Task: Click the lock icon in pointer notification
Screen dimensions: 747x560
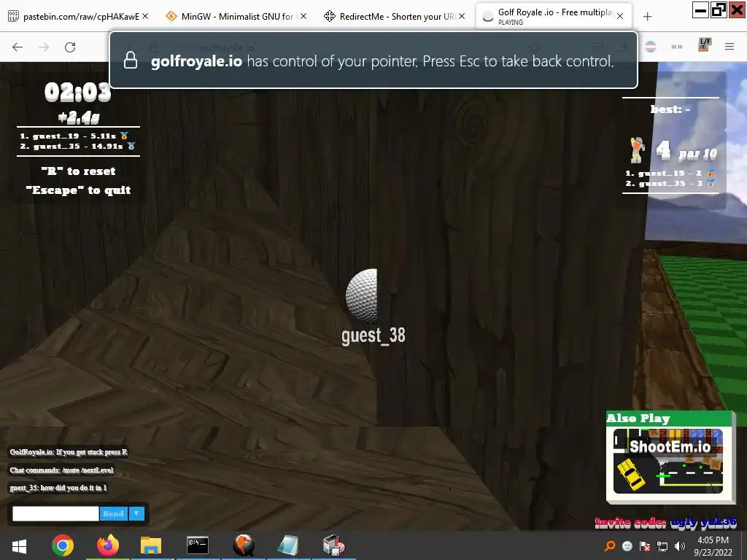Action: pyautogui.click(x=131, y=61)
